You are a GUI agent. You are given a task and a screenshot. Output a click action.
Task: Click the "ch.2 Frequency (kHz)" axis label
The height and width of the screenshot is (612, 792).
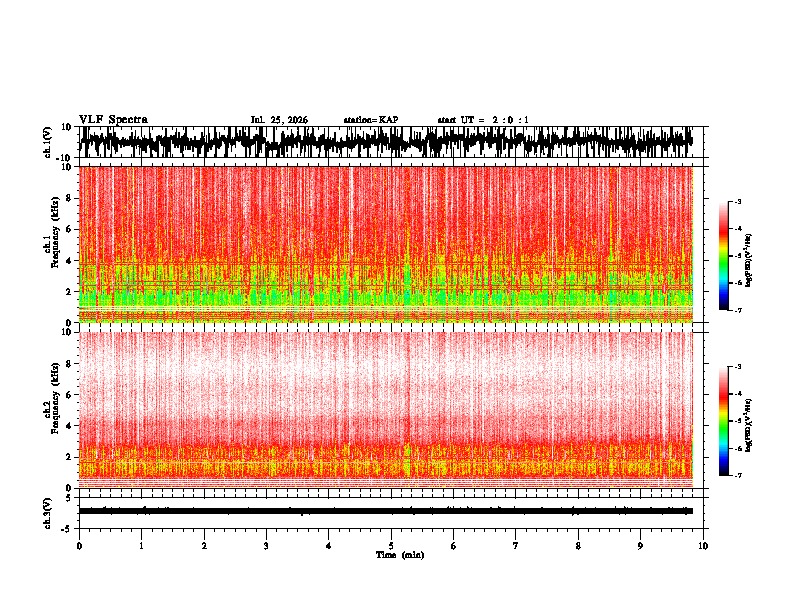53,398
